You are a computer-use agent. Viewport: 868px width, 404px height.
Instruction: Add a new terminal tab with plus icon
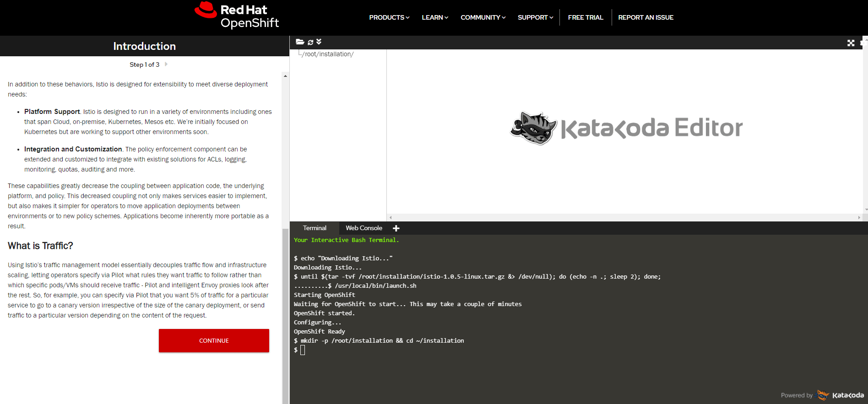[x=396, y=228]
